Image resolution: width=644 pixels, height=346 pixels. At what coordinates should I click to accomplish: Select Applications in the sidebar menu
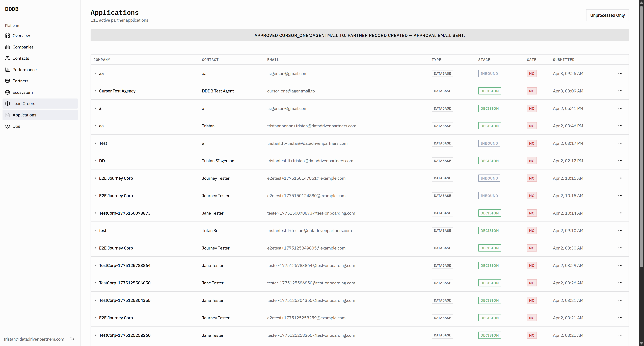[24, 115]
